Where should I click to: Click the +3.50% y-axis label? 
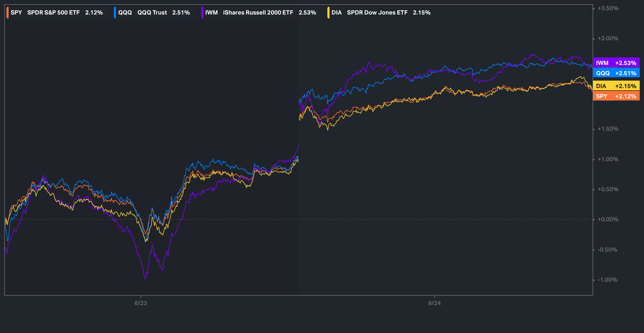[608, 8]
